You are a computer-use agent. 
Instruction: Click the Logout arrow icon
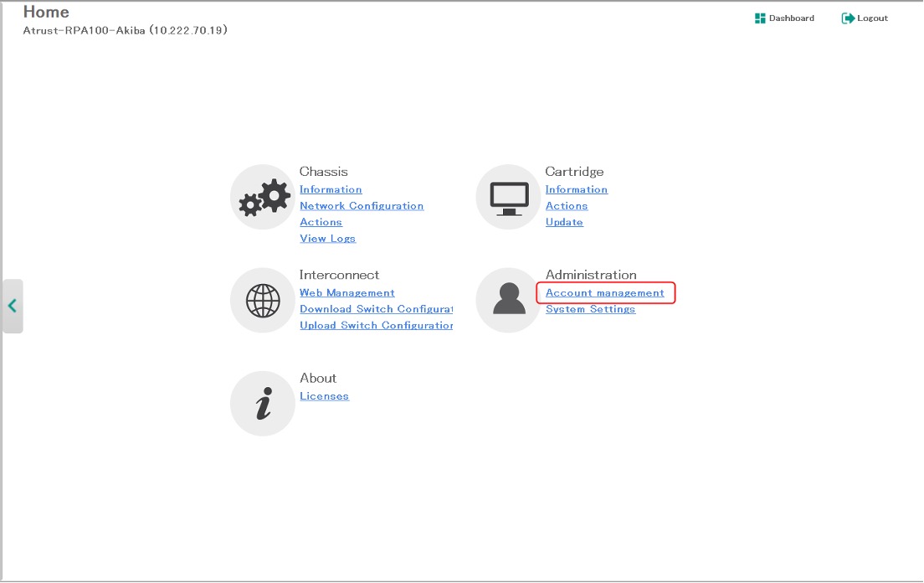848,18
